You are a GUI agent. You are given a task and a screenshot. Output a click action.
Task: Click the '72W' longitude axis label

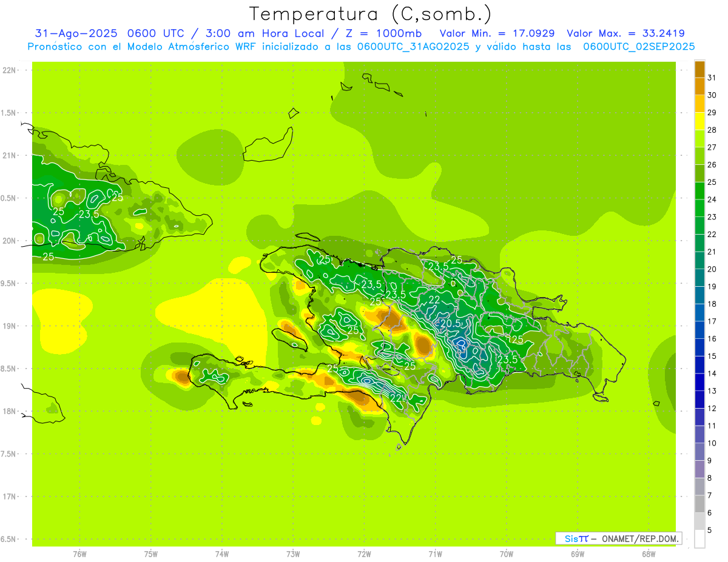364,554
